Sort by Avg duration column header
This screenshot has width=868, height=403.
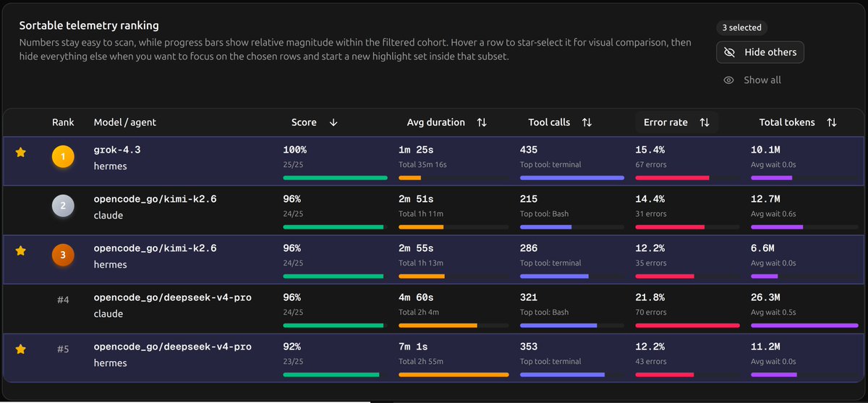(x=447, y=122)
